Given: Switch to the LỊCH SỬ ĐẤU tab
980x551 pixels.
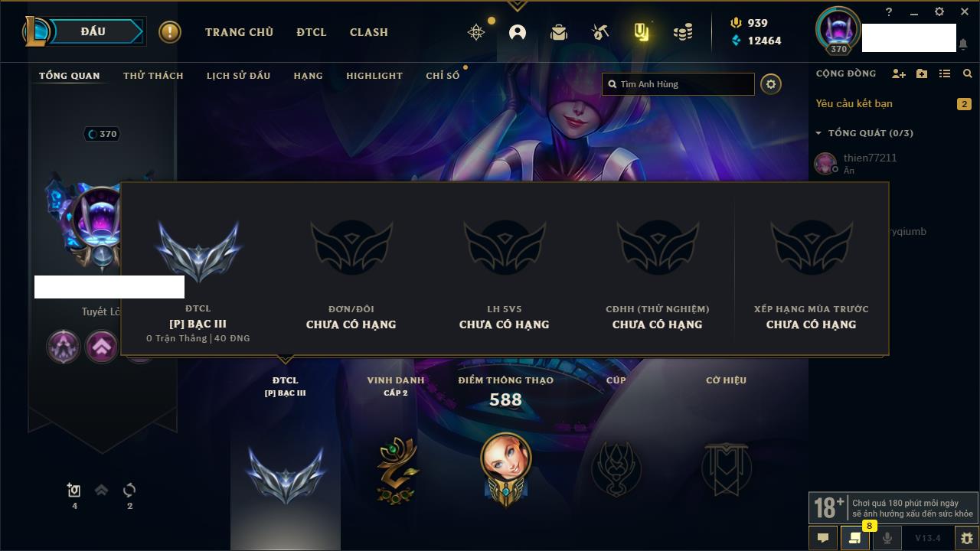Looking at the screenshot, I should click(x=238, y=76).
